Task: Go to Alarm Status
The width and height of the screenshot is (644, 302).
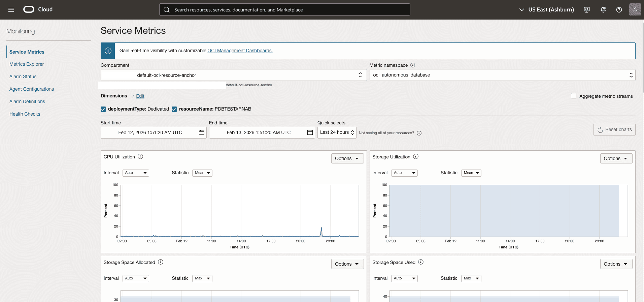Action: 23,77
